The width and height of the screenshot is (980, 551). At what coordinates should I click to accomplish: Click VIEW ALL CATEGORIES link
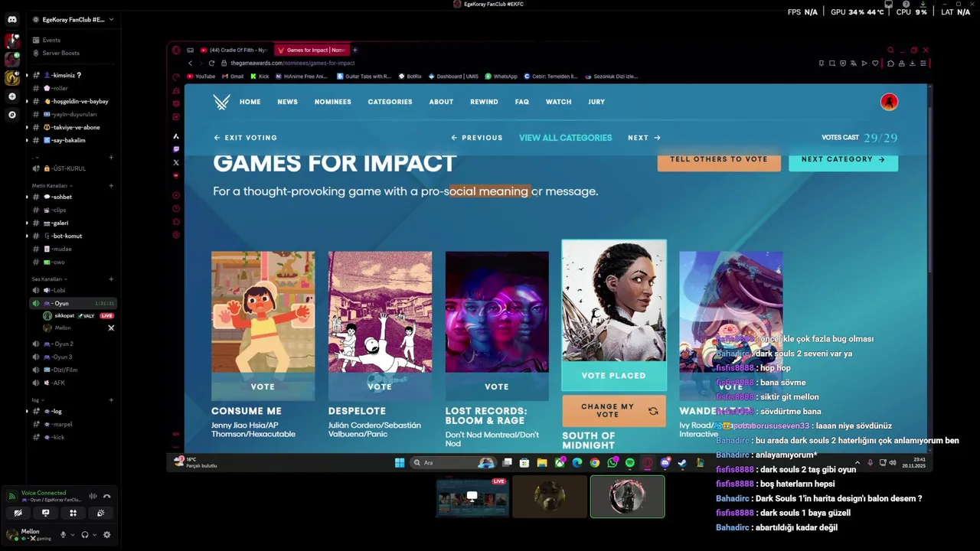click(565, 138)
